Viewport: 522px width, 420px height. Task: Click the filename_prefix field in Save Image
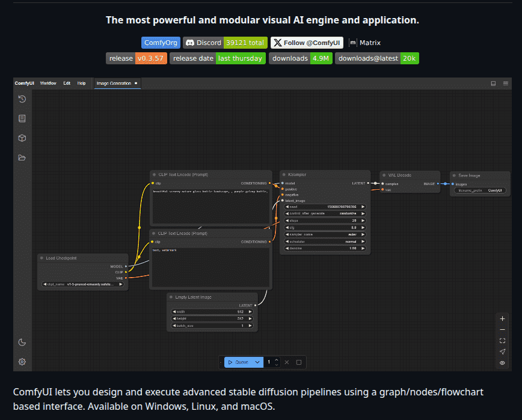pyautogui.click(x=480, y=190)
